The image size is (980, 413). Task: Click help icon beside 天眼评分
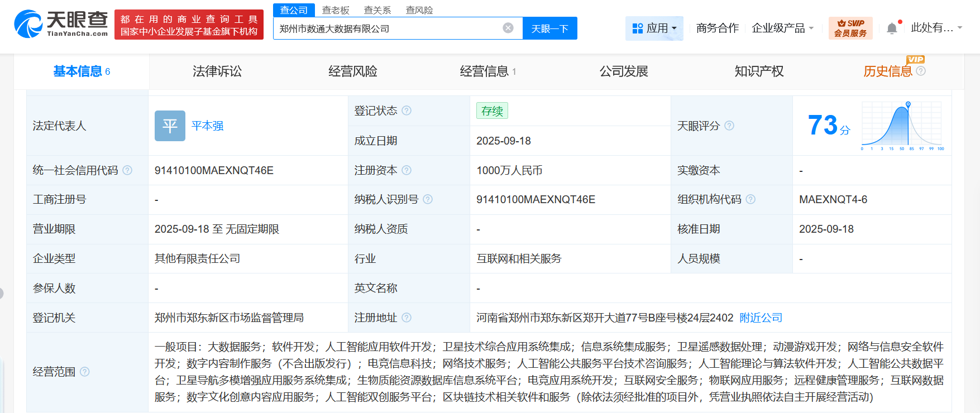click(729, 126)
